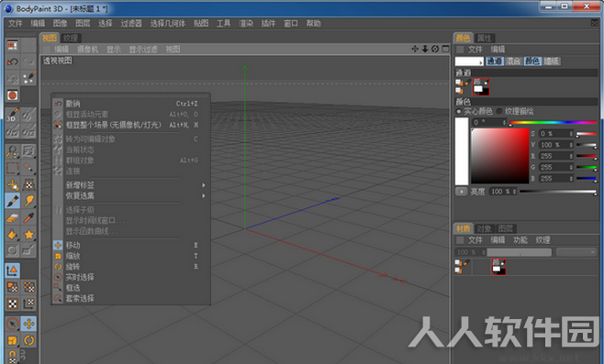
Task: Switch to the 对象 tab
Action: 484,228
